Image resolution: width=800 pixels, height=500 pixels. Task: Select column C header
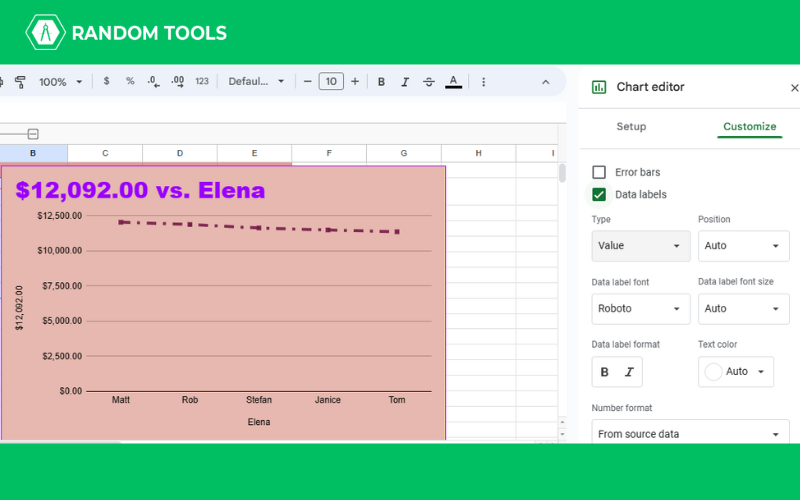[x=105, y=153]
